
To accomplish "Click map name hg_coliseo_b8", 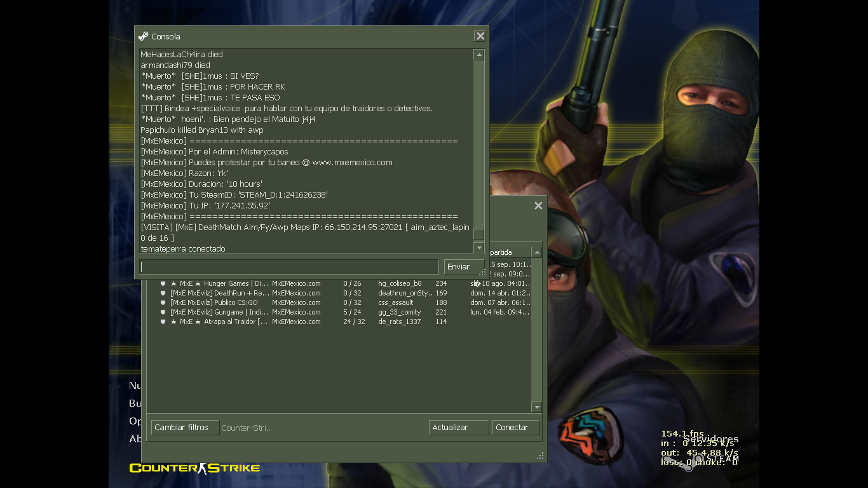I will tap(400, 283).
